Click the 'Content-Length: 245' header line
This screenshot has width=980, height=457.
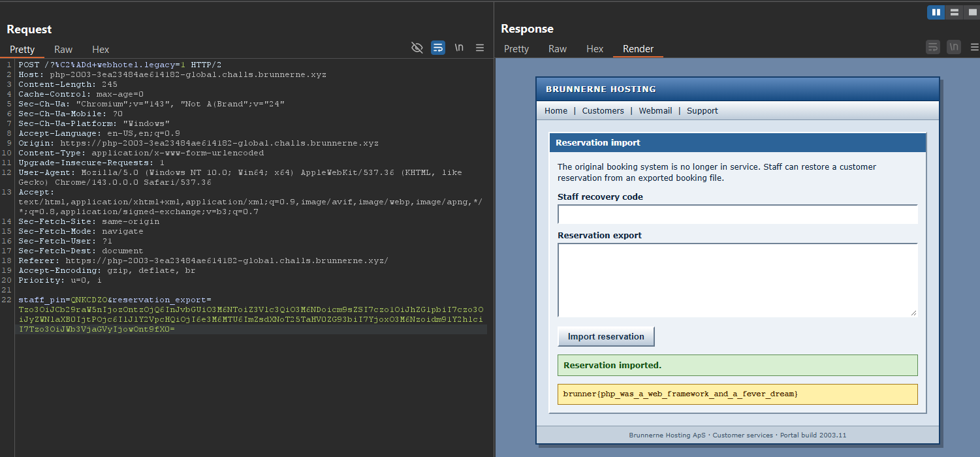68,84
